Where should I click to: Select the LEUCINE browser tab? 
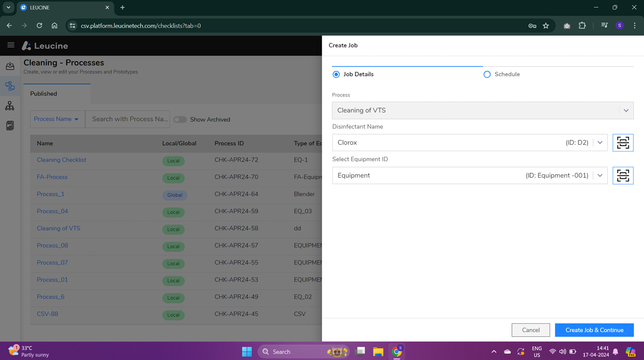click(65, 8)
